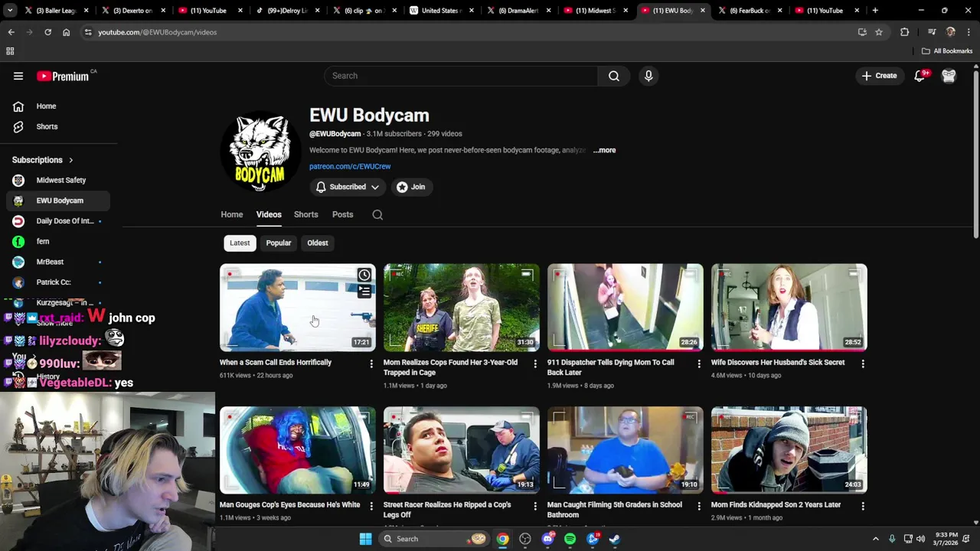Open fern subscription in sidebar
Viewport: 980px width, 551px height.
(58, 242)
